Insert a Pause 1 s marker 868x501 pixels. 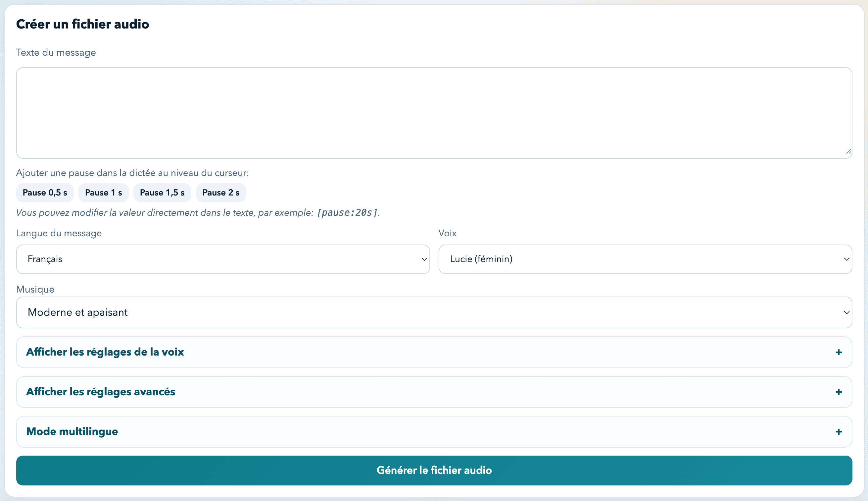(x=104, y=193)
